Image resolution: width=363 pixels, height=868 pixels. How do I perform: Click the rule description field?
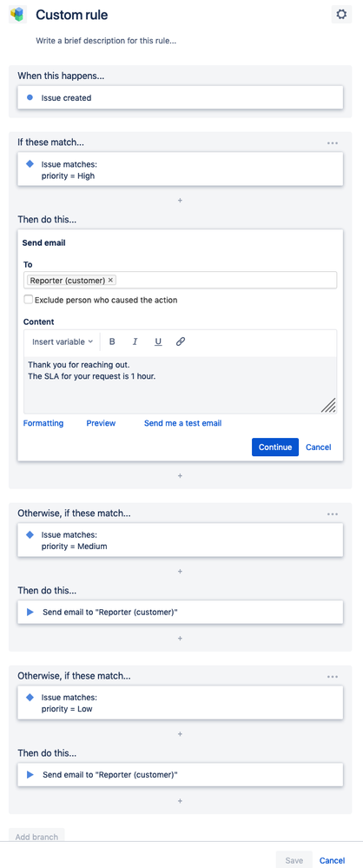click(x=106, y=41)
